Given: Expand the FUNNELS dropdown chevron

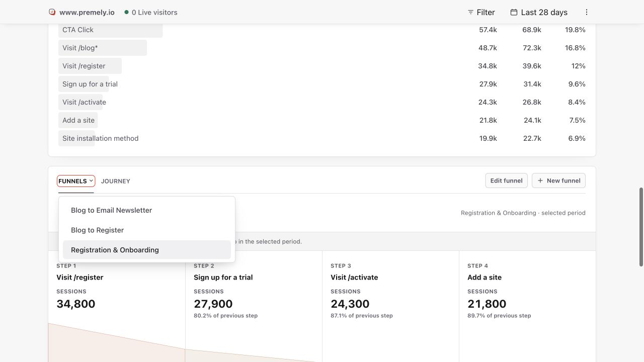Looking at the screenshot, I should [91, 180].
